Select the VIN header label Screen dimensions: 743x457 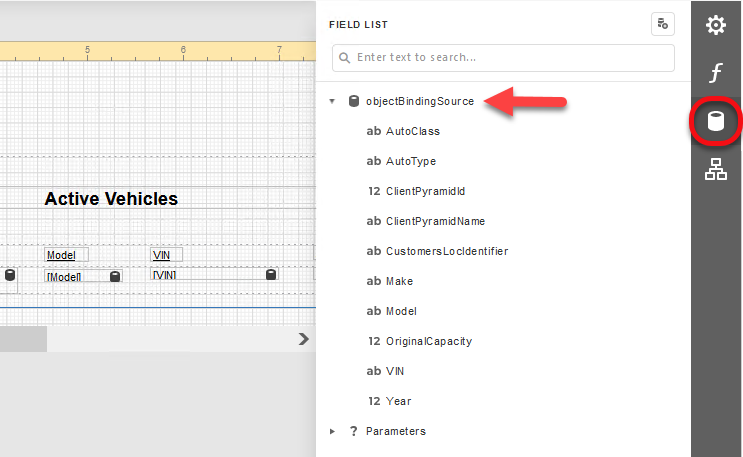[161, 255]
